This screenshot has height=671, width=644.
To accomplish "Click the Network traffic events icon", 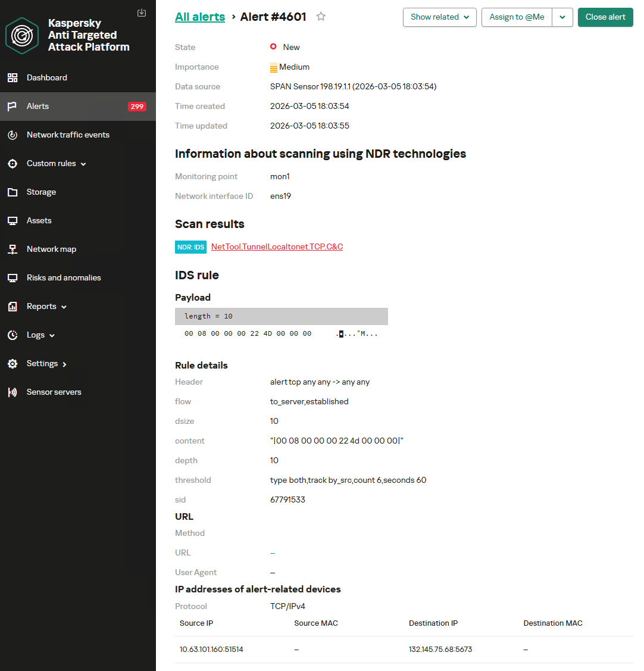I will pos(12,135).
